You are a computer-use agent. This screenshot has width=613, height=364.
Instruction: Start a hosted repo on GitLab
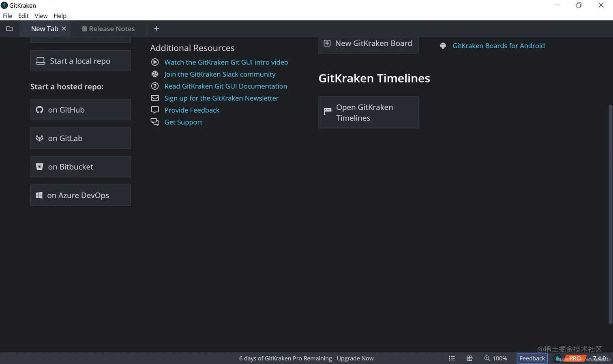click(81, 138)
